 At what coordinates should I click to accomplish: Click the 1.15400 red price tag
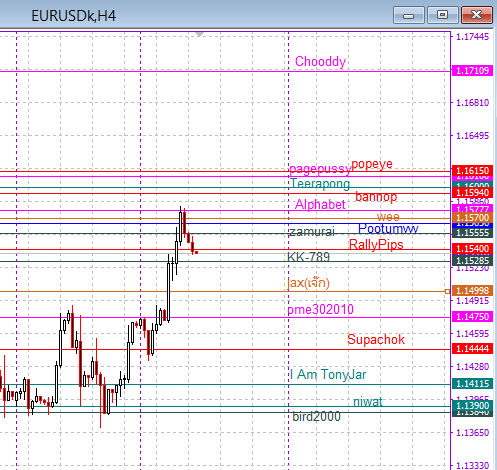coord(472,248)
